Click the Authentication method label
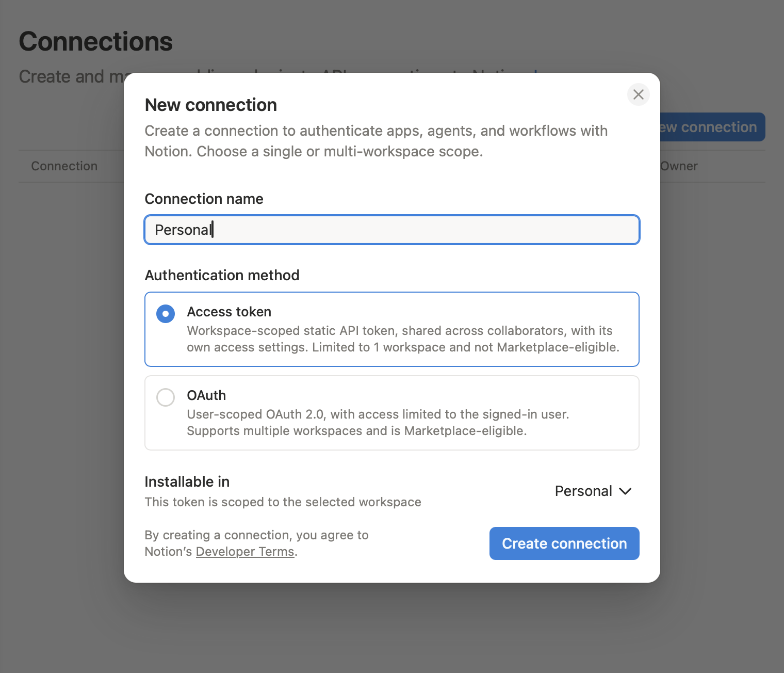Screen dimensions: 784x673 pyautogui.click(x=222, y=275)
